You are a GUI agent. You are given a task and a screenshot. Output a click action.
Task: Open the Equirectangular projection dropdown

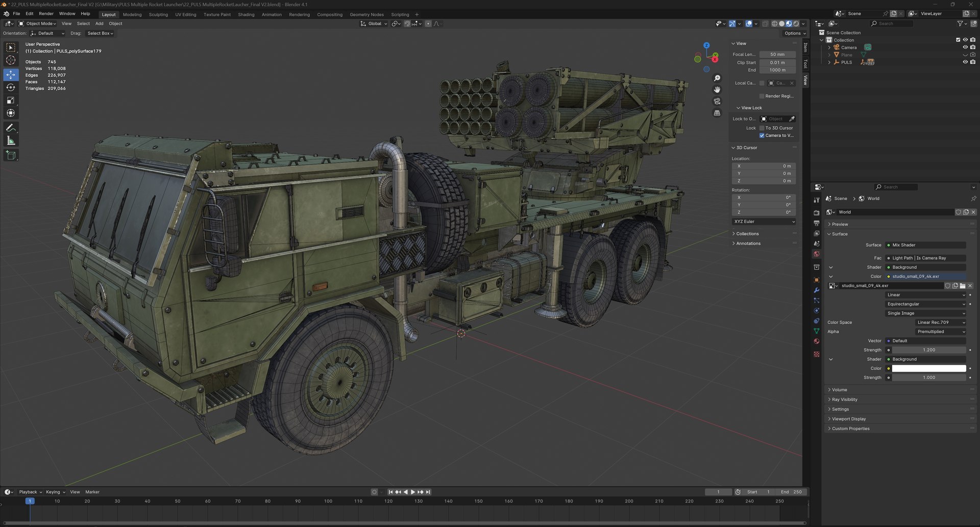(926, 304)
